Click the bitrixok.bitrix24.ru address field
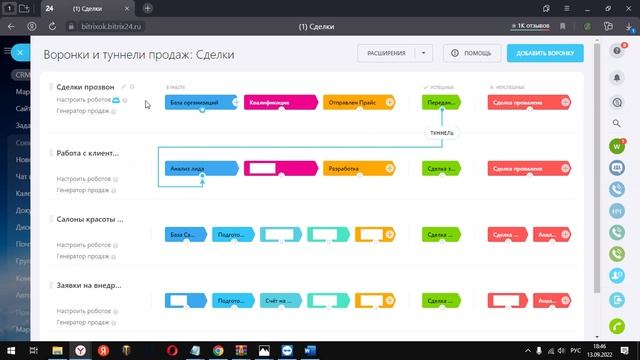Viewport: 640px width, 360px height. pos(111,27)
